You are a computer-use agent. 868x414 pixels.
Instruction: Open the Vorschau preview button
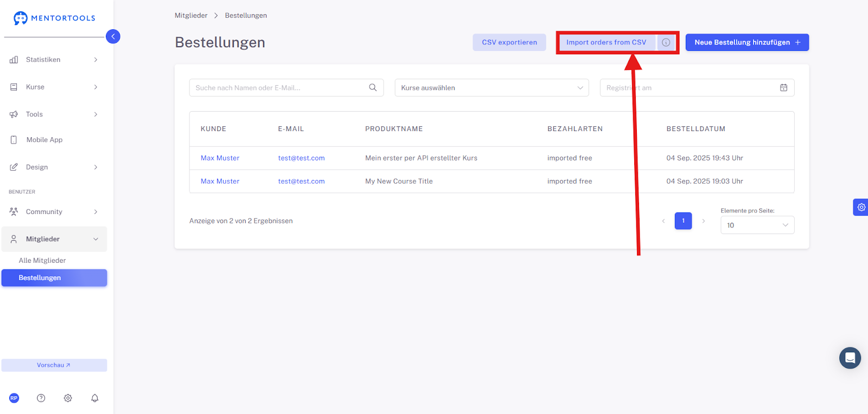tap(54, 365)
